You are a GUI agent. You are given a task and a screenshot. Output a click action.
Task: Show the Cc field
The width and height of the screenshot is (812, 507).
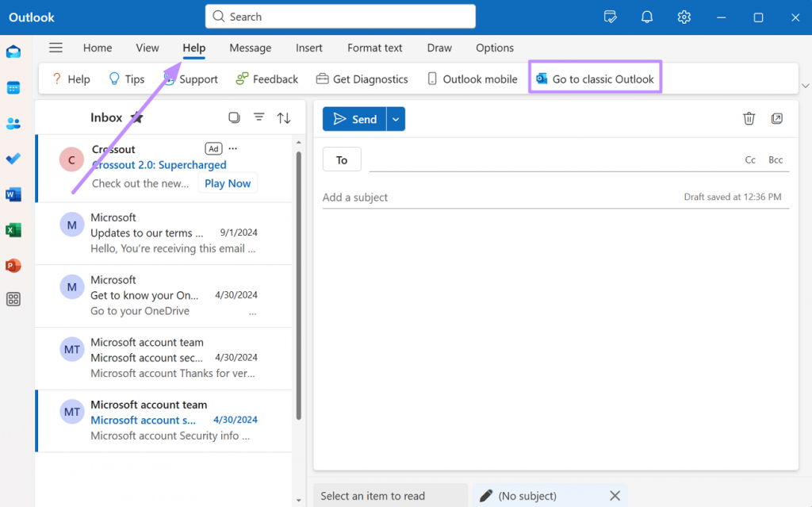750,159
